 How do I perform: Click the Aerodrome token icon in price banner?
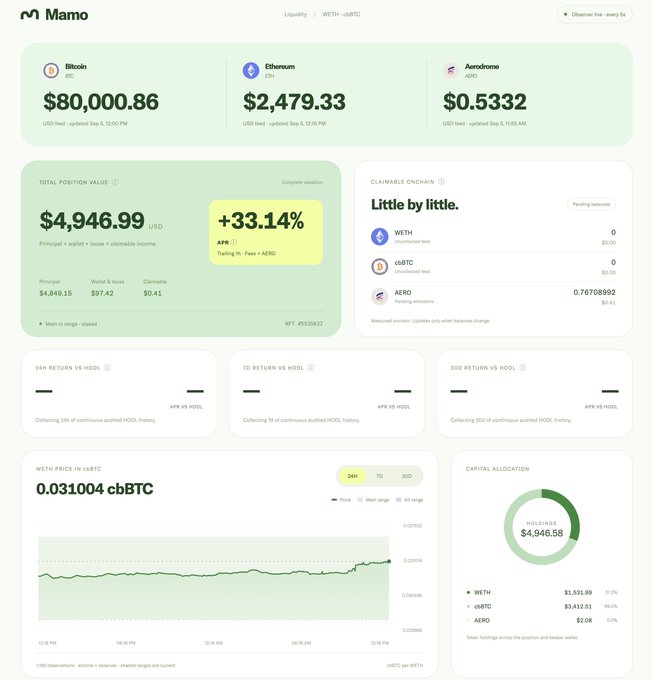451,70
